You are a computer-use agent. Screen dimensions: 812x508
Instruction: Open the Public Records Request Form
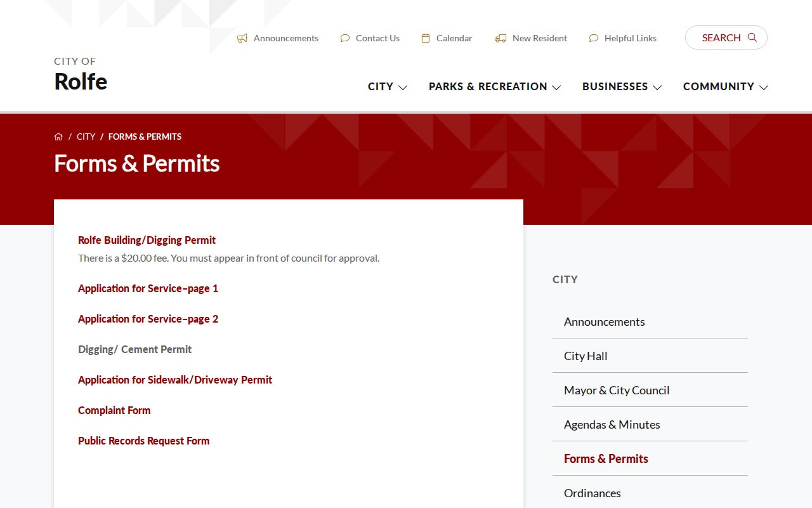coord(143,441)
